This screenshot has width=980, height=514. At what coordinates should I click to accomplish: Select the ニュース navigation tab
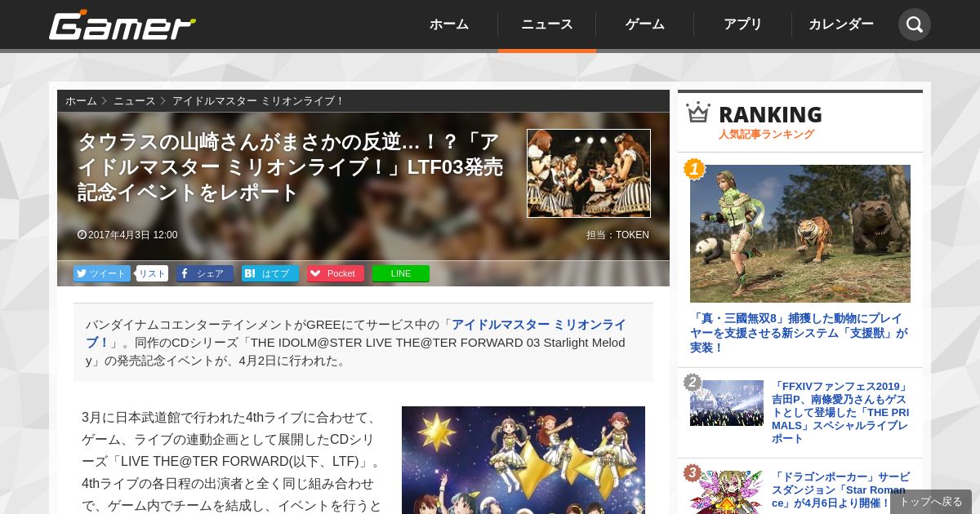pos(547,24)
